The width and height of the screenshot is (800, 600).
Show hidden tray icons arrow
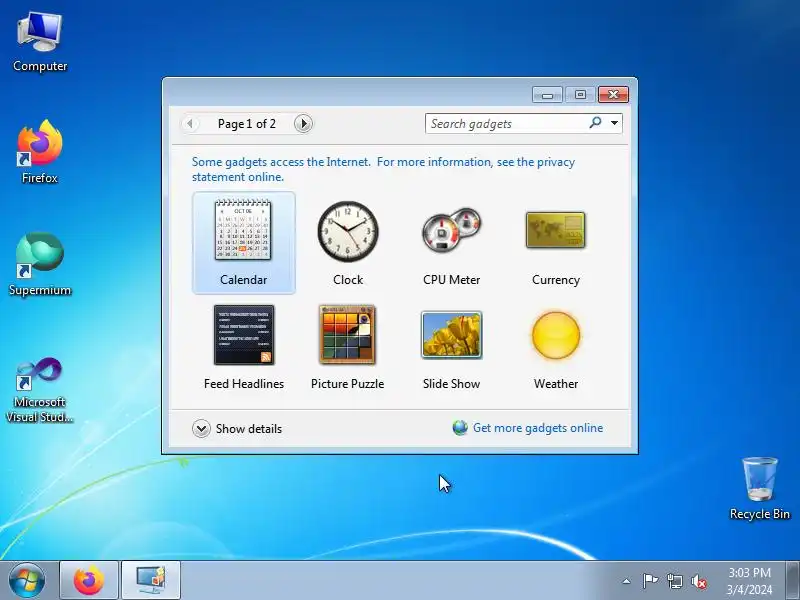(x=627, y=581)
